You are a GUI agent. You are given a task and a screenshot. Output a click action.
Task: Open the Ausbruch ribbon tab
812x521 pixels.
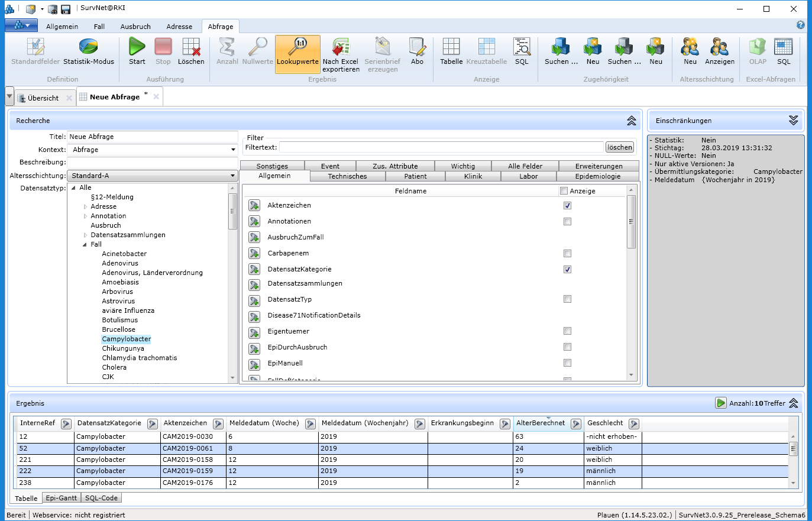[135, 27]
